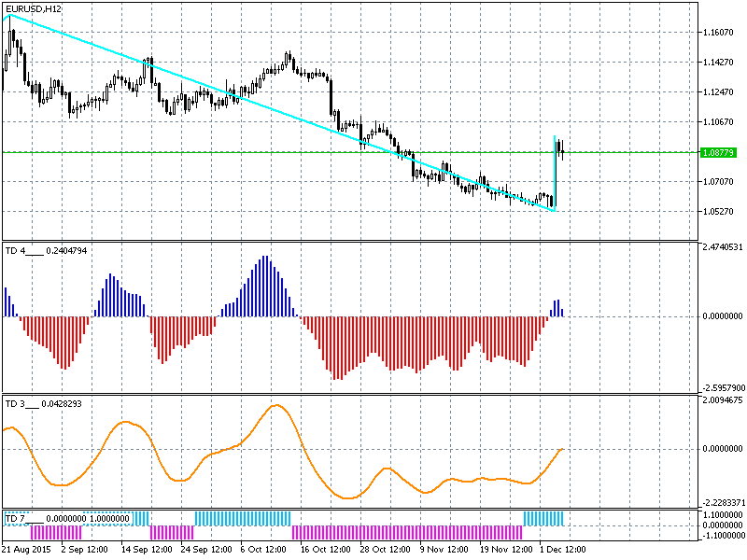The height and width of the screenshot is (560, 747).
Task: Click the 21 Aug 2015 date label
Action: click(x=26, y=550)
